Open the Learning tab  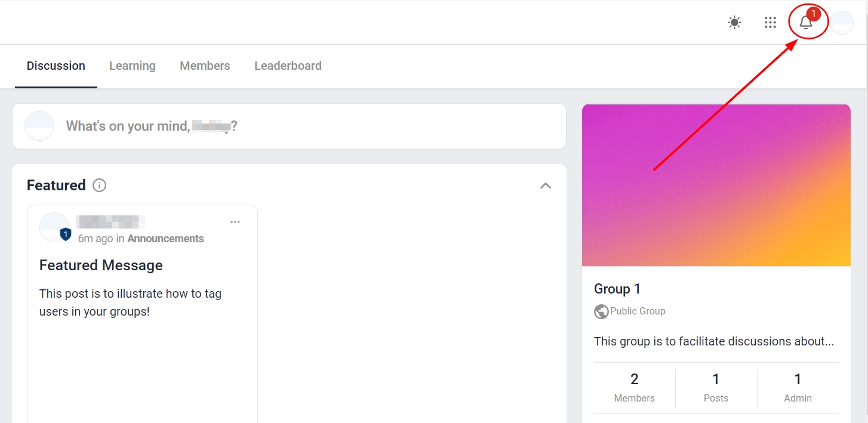tap(132, 66)
